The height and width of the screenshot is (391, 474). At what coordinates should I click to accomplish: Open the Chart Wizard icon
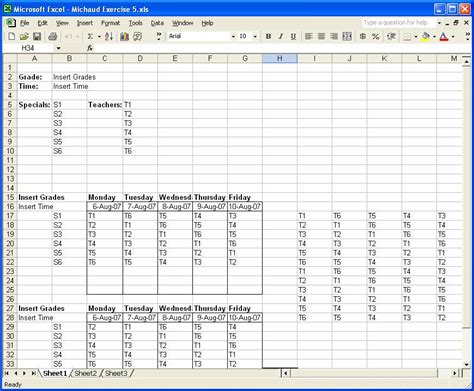tap(124, 36)
